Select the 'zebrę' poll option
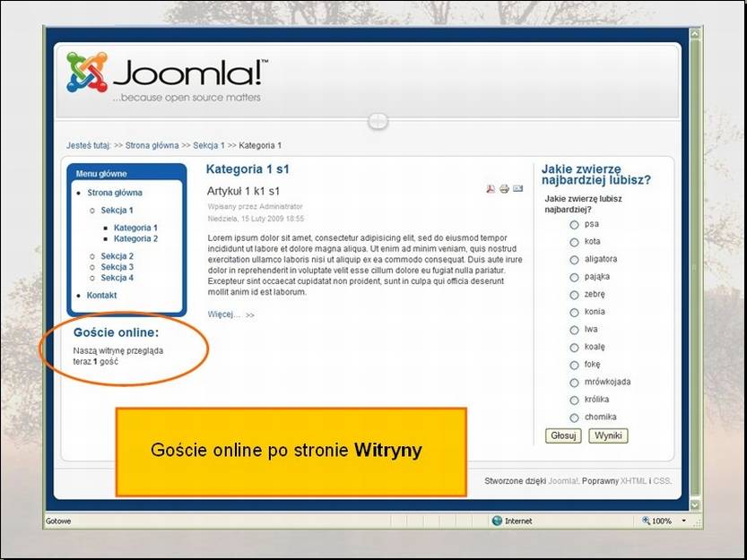Viewport: 747px width, 560px height. pyautogui.click(x=575, y=296)
